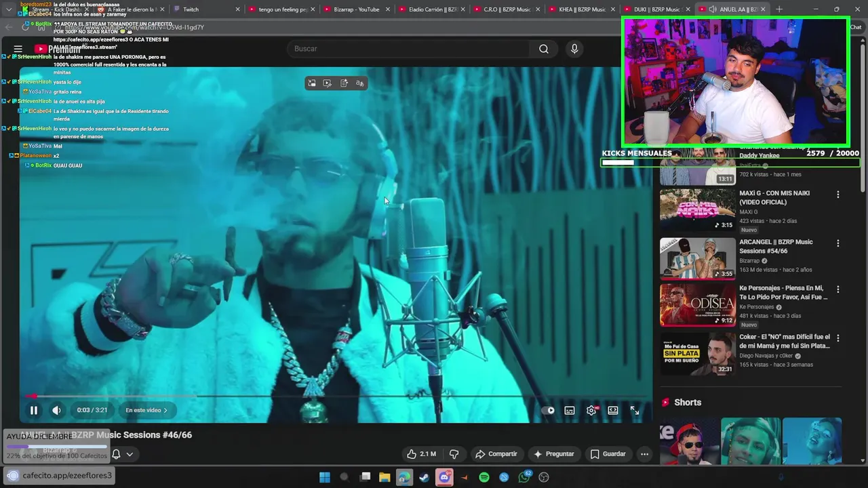Click the AI video summary overlay icon
Screen dimensions: 868x488
point(344,83)
